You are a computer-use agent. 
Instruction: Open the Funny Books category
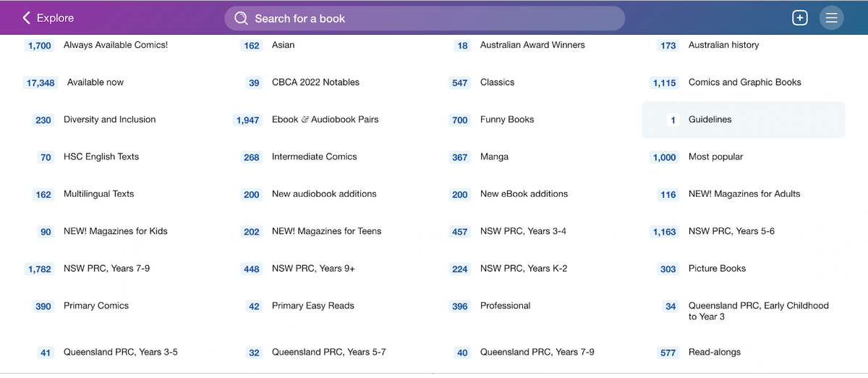click(x=506, y=119)
